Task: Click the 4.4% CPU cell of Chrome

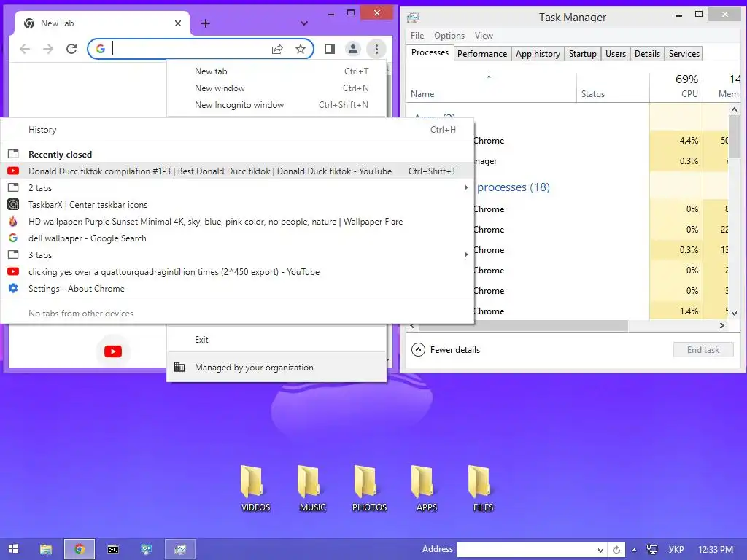Action: (676, 141)
